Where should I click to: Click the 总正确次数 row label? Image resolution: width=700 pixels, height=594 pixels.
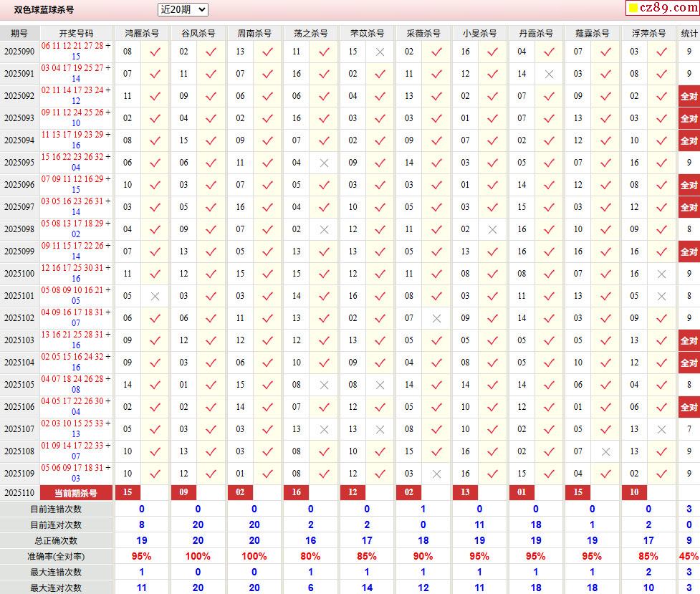click(x=56, y=541)
